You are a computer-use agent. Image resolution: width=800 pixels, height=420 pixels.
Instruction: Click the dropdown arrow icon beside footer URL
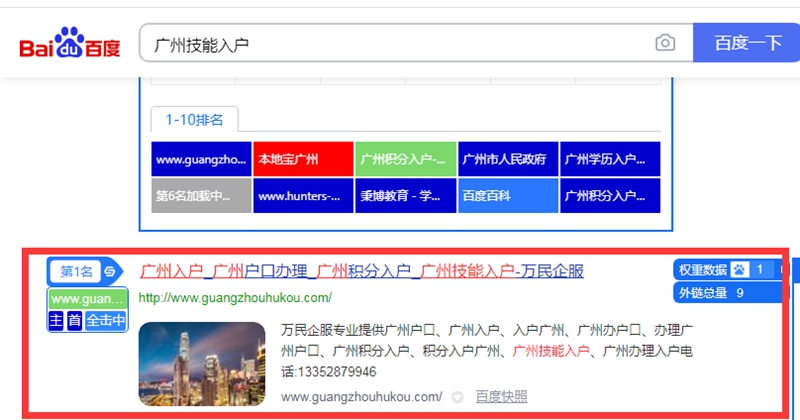click(458, 397)
